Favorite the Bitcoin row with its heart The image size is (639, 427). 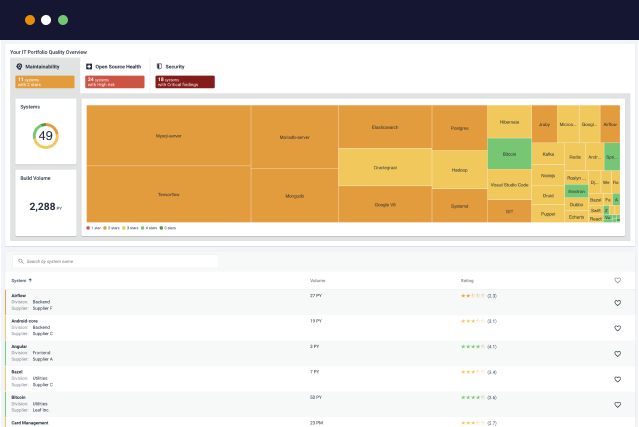pos(617,405)
